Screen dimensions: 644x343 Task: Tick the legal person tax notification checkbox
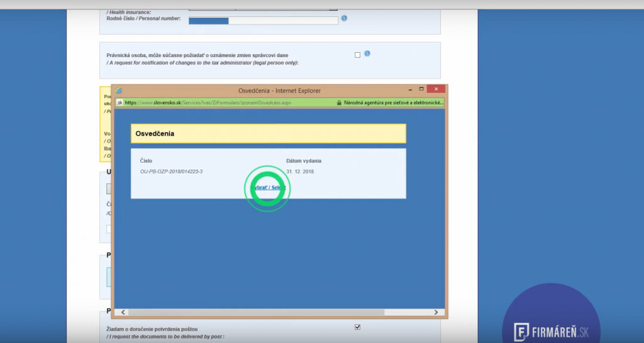357,55
